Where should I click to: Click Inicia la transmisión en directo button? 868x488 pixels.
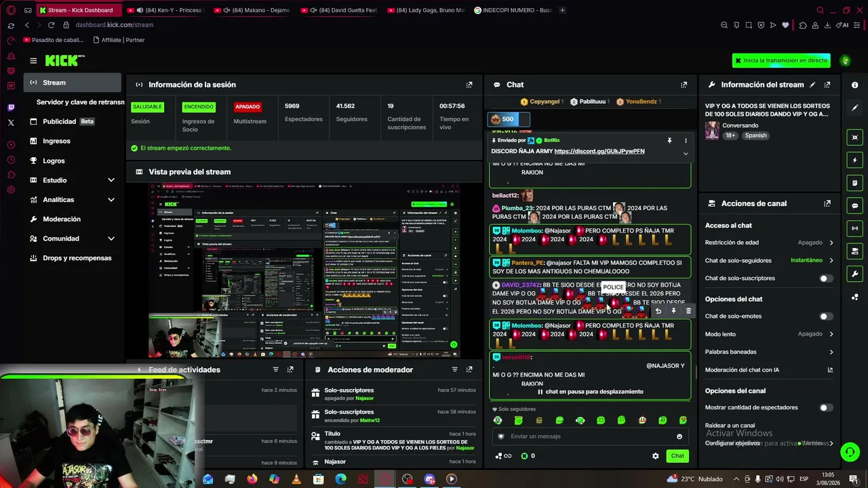781,60
